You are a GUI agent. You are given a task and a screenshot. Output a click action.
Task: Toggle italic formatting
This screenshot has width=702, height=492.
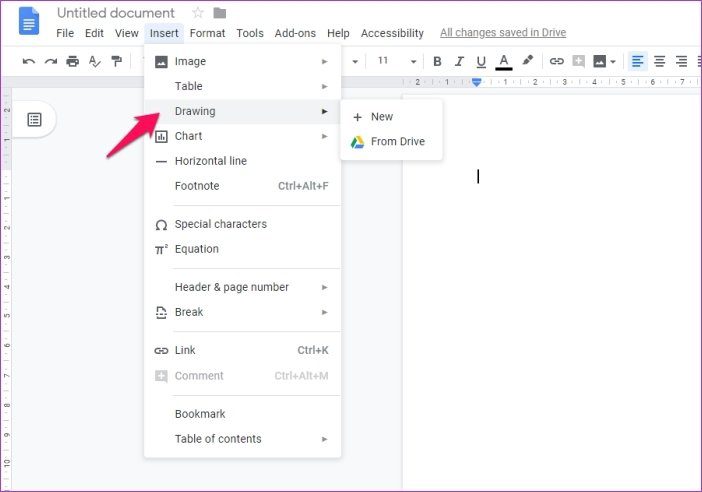coord(459,61)
